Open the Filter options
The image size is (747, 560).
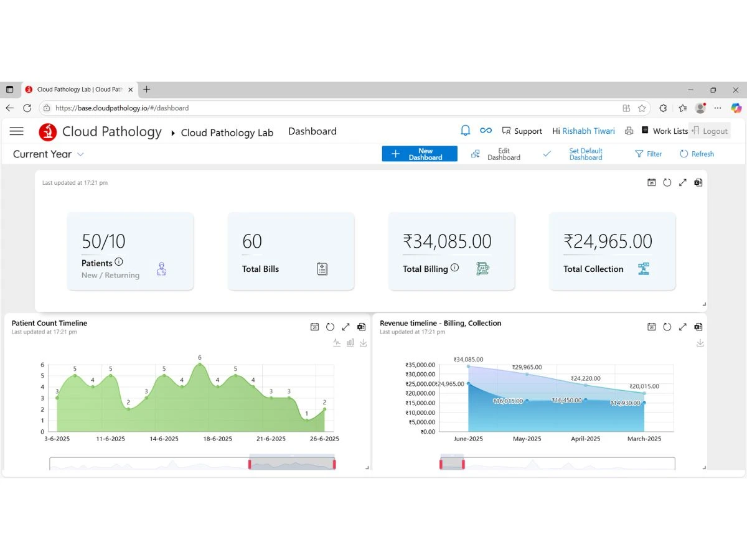648,154
